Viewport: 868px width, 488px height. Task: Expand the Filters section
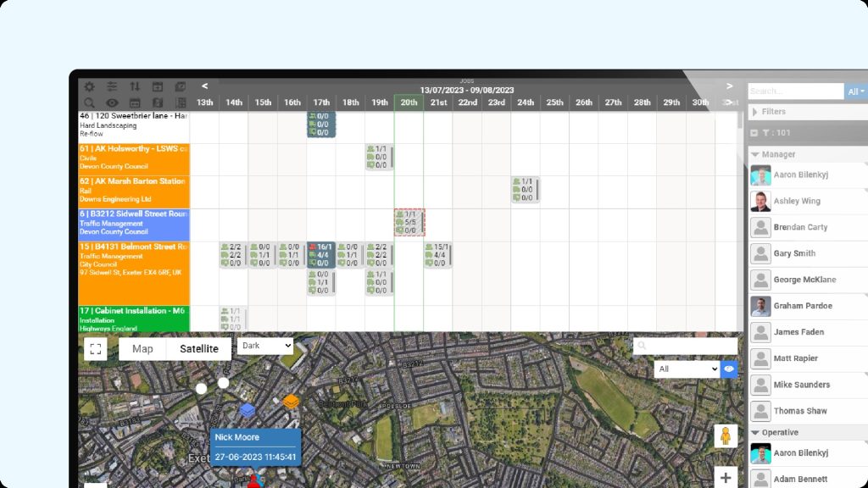[x=754, y=111]
